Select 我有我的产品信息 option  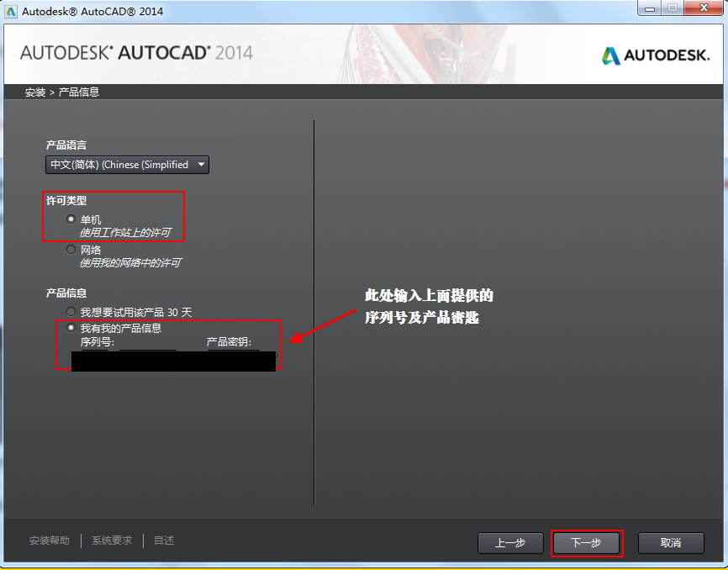[x=71, y=328]
